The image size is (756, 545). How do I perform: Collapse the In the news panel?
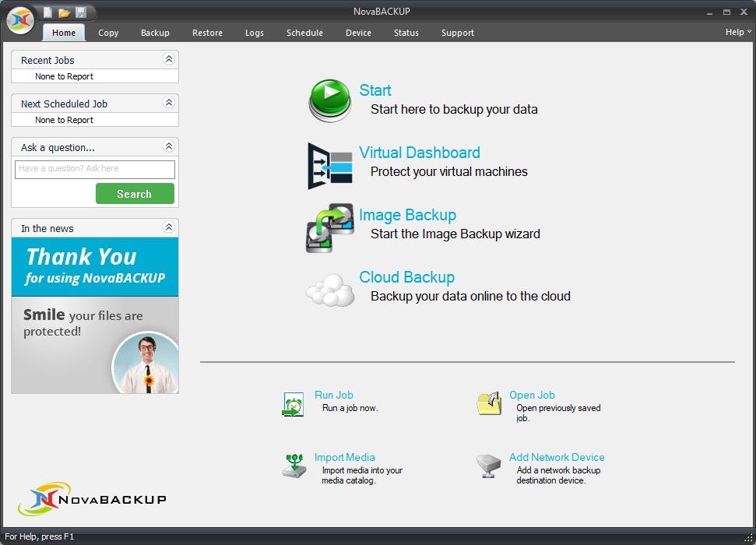pyautogui.click(x=170, y=227)
